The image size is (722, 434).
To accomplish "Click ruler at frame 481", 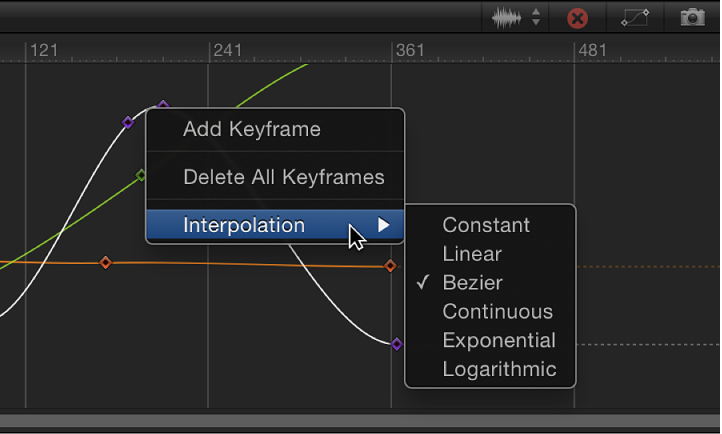I will tap(593, 50).
